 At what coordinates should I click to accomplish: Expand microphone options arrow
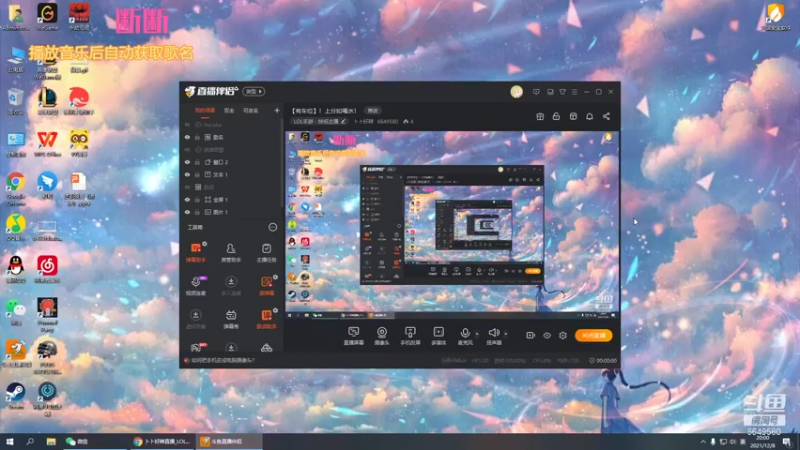[x=477, y=334]
